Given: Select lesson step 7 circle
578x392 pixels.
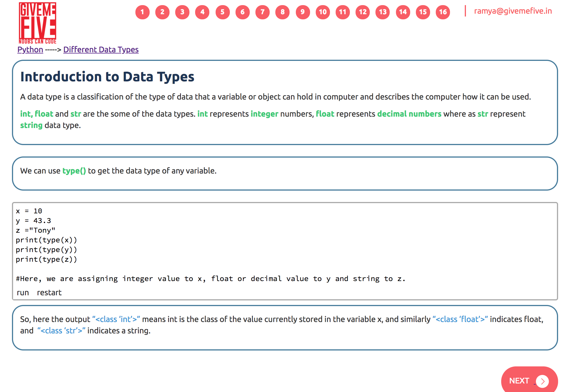Looking at the screenshot, I should (263, 12).
